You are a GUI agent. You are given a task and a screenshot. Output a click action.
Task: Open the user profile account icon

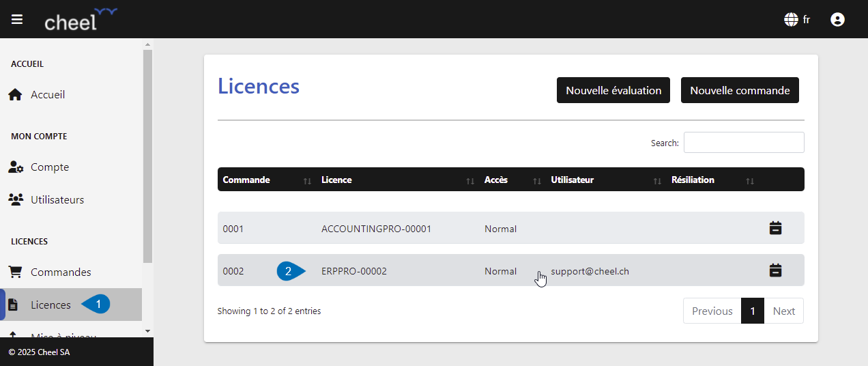(837, 20)
